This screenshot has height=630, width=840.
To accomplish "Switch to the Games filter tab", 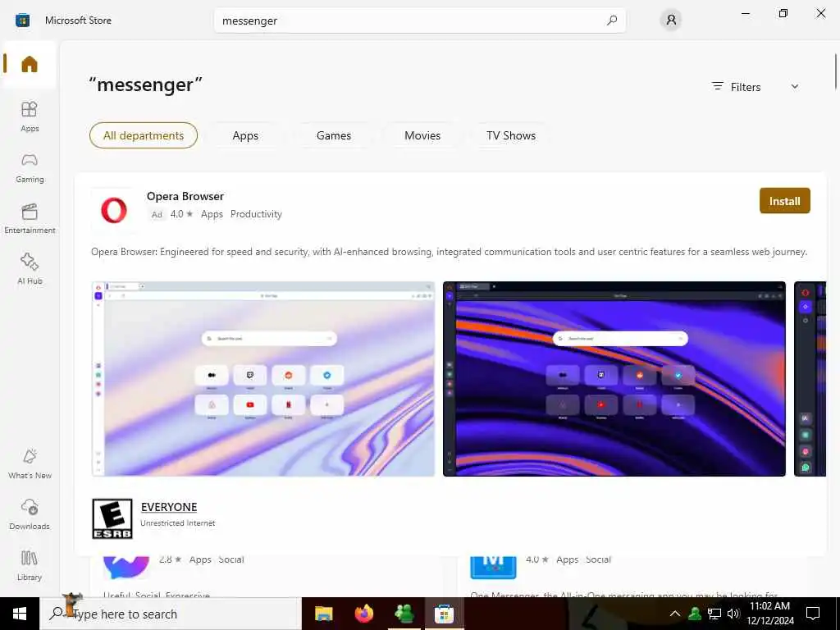I will 334,135.
